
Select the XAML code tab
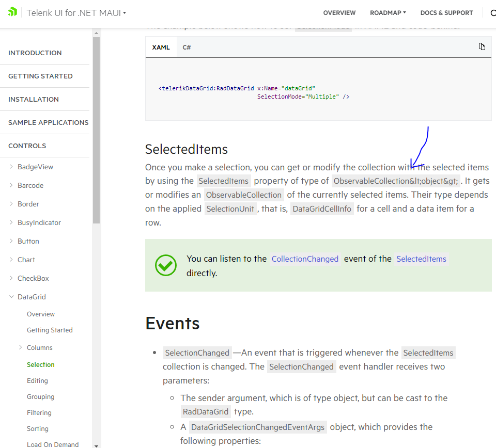[161, 47]
